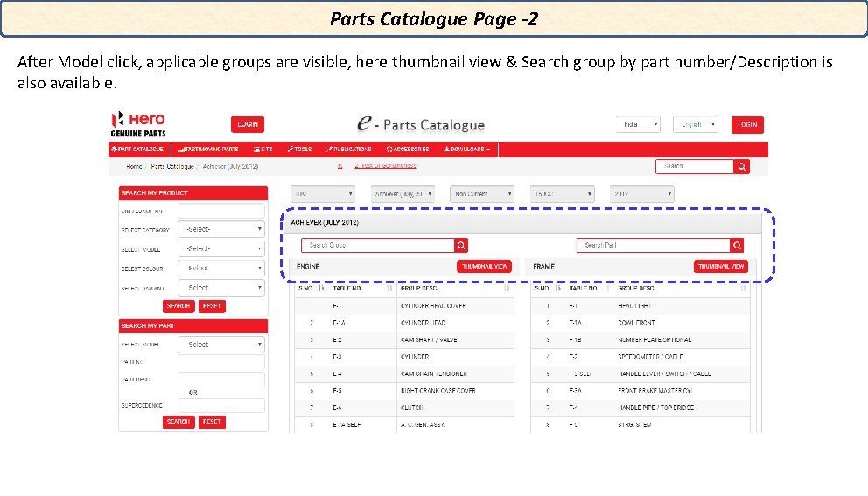The image size is (868, 496).
Task: Sort Frame table by Group Desc. arrows
Action: click(x=743, y=289)
